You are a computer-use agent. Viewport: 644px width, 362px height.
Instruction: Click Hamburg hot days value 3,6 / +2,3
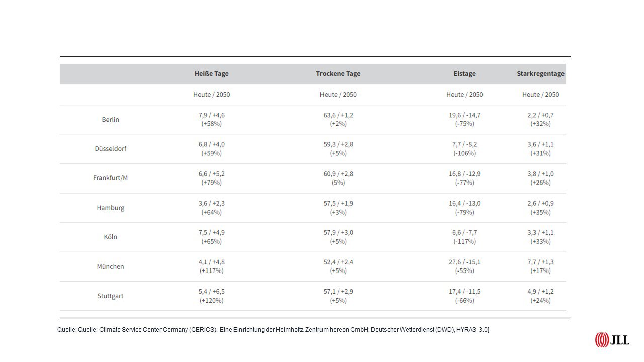212,203
